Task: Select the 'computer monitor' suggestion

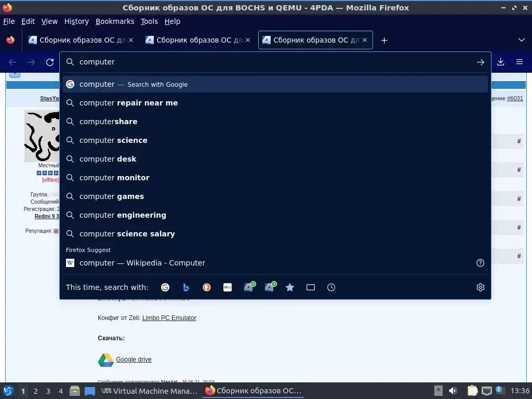Action: (x=275, y=178)
